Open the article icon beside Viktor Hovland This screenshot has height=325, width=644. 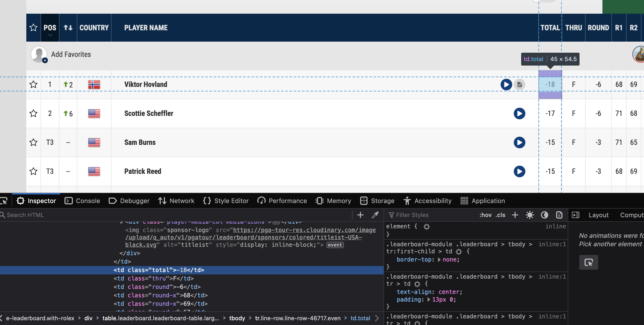(520, 85)
